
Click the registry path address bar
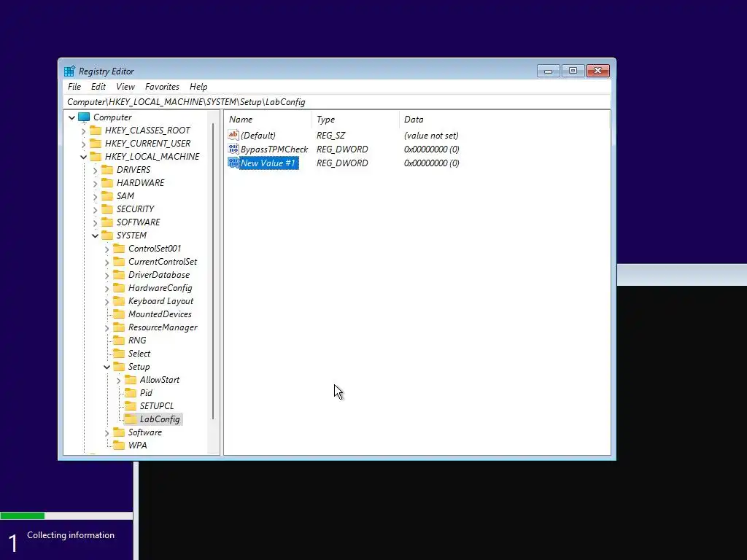pyautogui.click(x=336, y=102)
